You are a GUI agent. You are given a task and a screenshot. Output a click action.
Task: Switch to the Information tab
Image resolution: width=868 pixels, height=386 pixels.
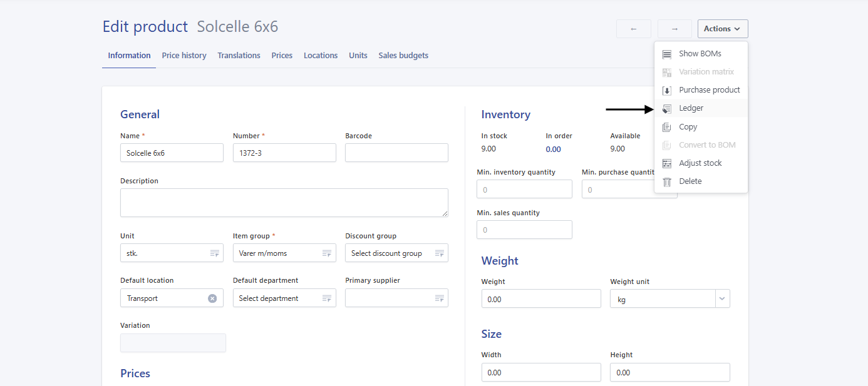tap(129, 56)
